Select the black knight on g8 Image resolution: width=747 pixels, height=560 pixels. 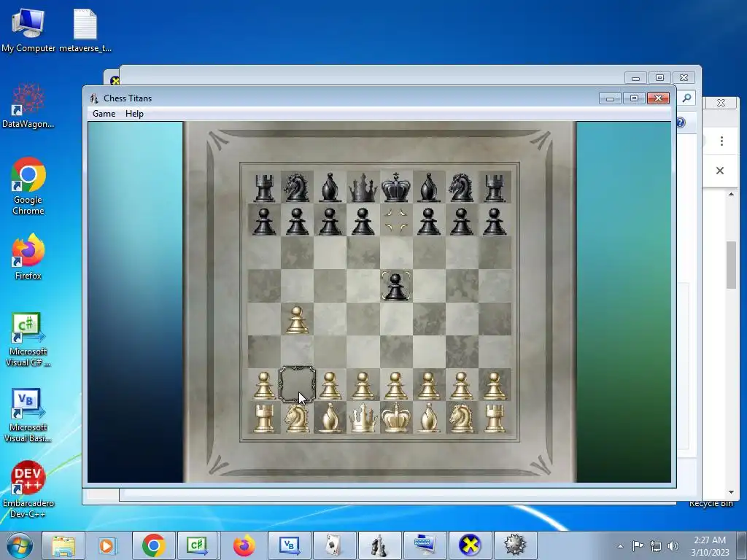(461, 187)
